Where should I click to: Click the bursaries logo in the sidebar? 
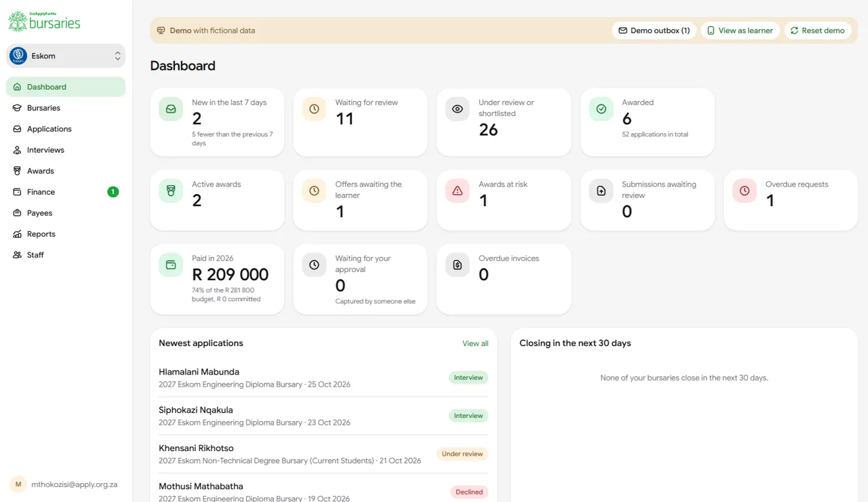44,21
